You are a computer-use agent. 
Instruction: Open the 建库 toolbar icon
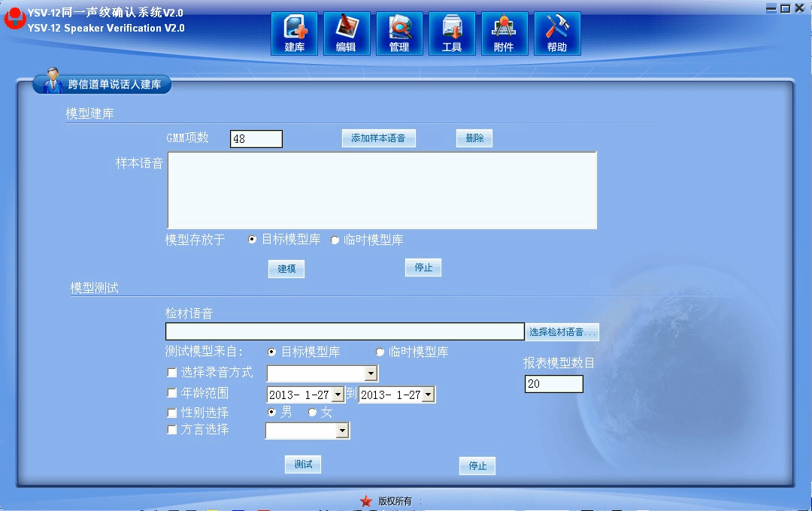pyautogui.click(x=294, y=34)
